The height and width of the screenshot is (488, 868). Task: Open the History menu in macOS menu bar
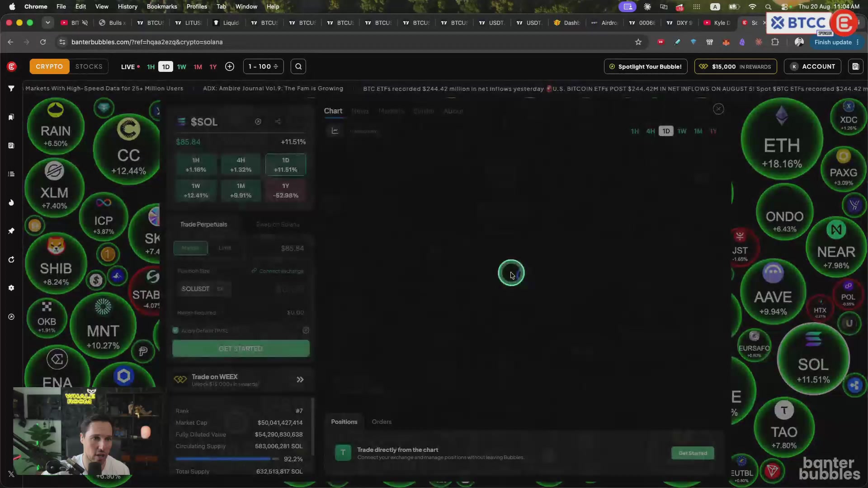tap(127, 7)
